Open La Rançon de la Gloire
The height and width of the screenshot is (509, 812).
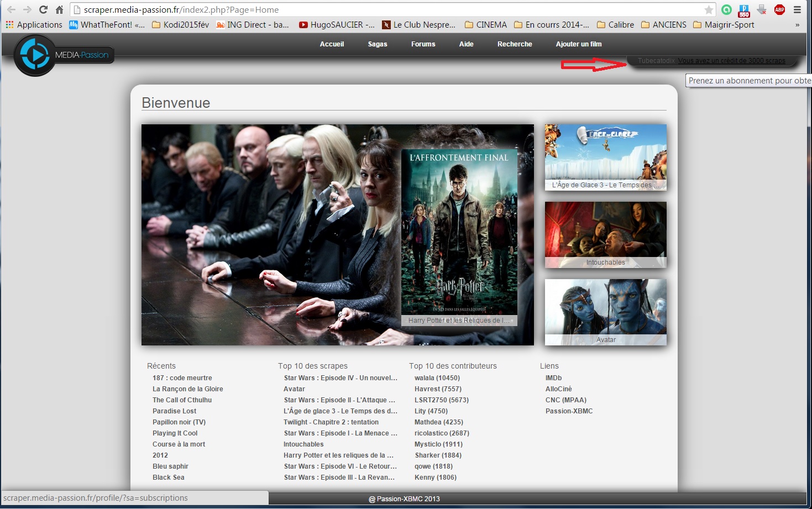click(188, 389)
